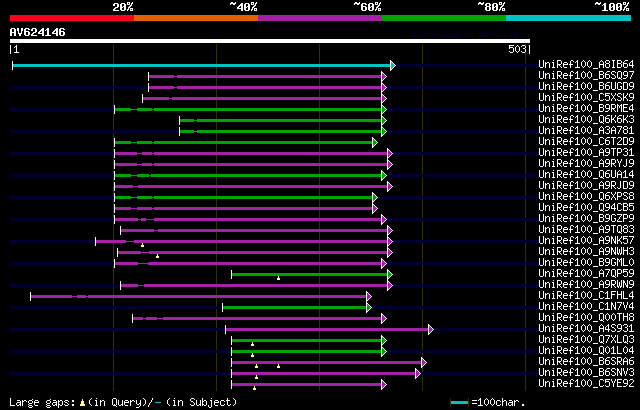Click the cyan 100char scale bar
This screenshot has height=410, width=640.
(x=459, y=403)
